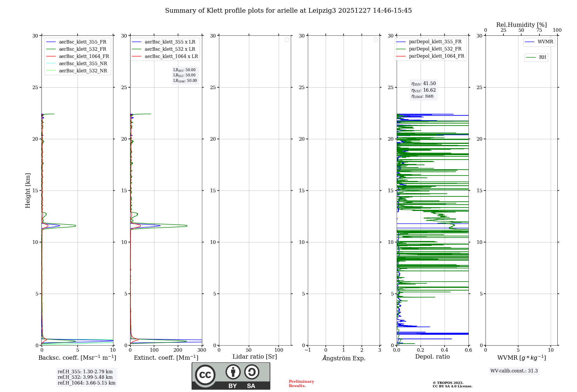Click the LR355 LR532 LR1064 values box
577x392 pixels.
(x=185, y=75)
